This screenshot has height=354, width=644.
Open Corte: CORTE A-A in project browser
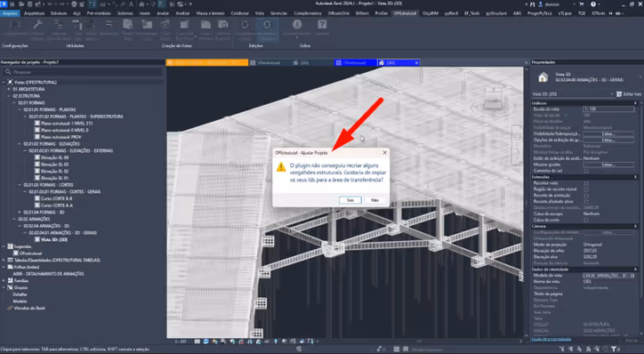pos(57,205)
